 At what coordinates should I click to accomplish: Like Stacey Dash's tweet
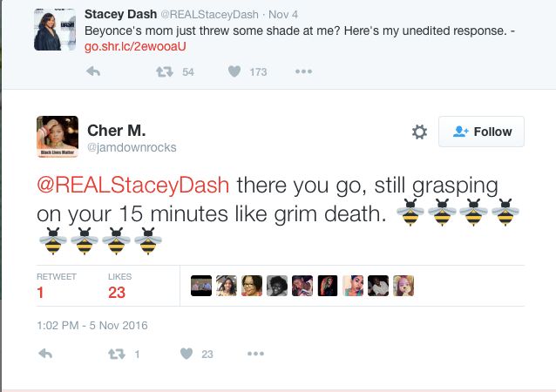click(x=234, y=71)
